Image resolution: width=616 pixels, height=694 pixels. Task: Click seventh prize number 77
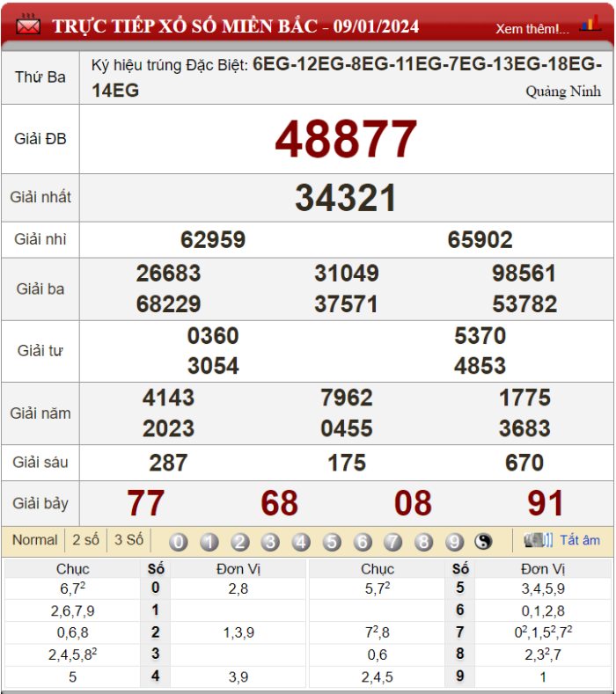click(x=146, y=503)
